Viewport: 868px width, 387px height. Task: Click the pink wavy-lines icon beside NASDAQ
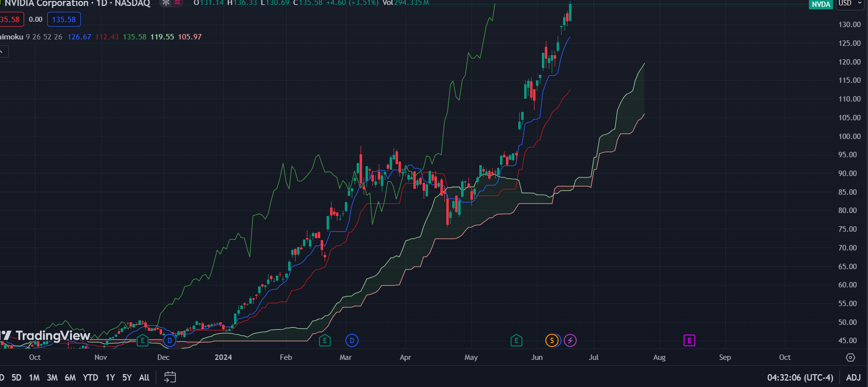pyautogui.click(x=177, y=3)
